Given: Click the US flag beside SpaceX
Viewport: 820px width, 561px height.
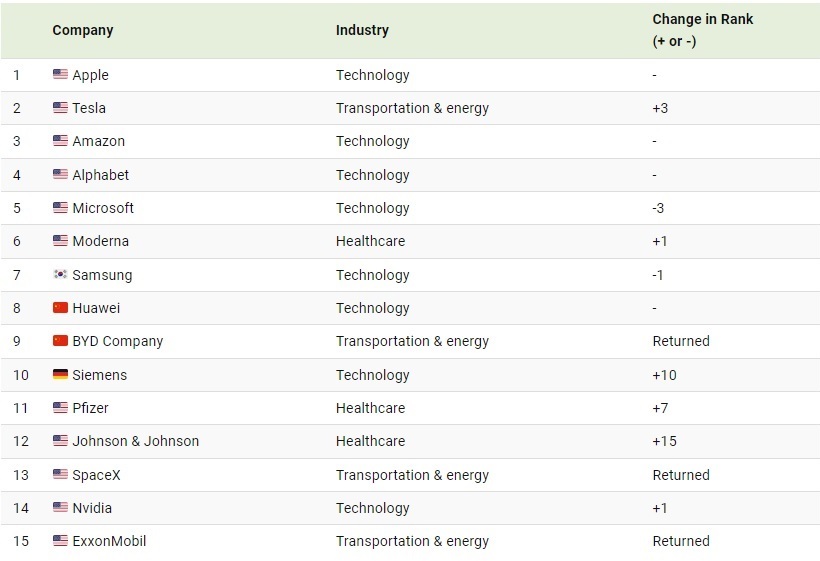Looking at the screenshot, I should pos(60,474).
